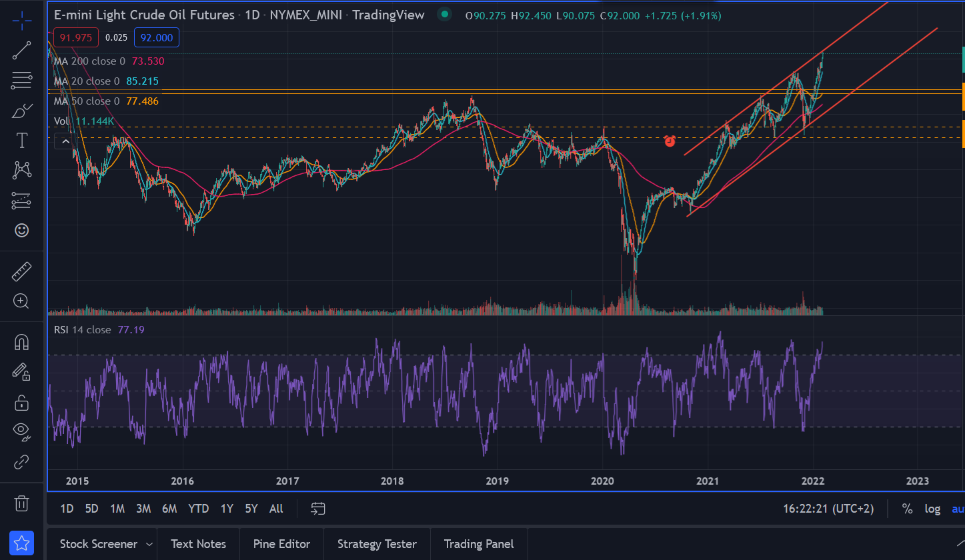Open the emoji icons tool
Image resolution: width=965 pixels, height=560 pixels.
[21, 231]
